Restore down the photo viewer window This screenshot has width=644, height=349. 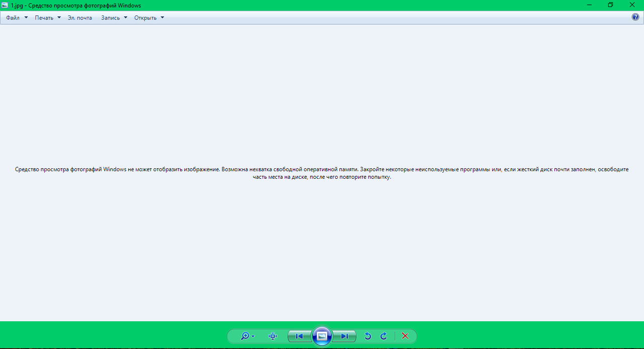pyautogui.click(x=611, y=5)
